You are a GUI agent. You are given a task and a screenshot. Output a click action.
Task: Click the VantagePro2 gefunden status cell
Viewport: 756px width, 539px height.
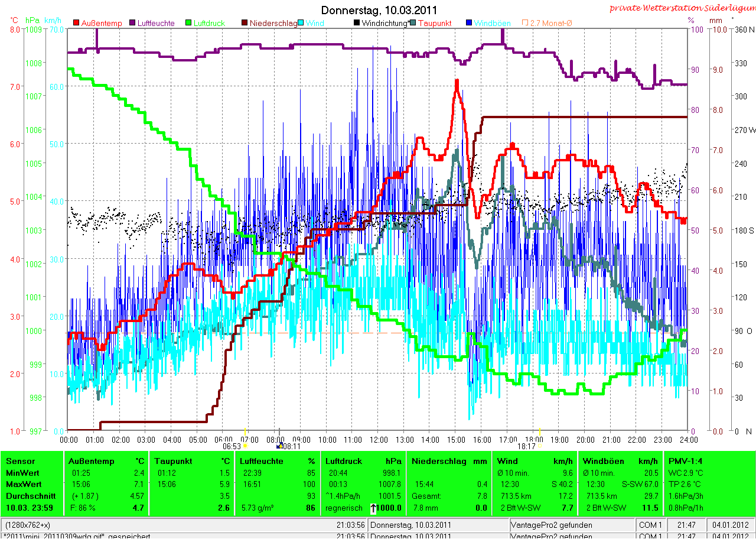click(552, 525)
